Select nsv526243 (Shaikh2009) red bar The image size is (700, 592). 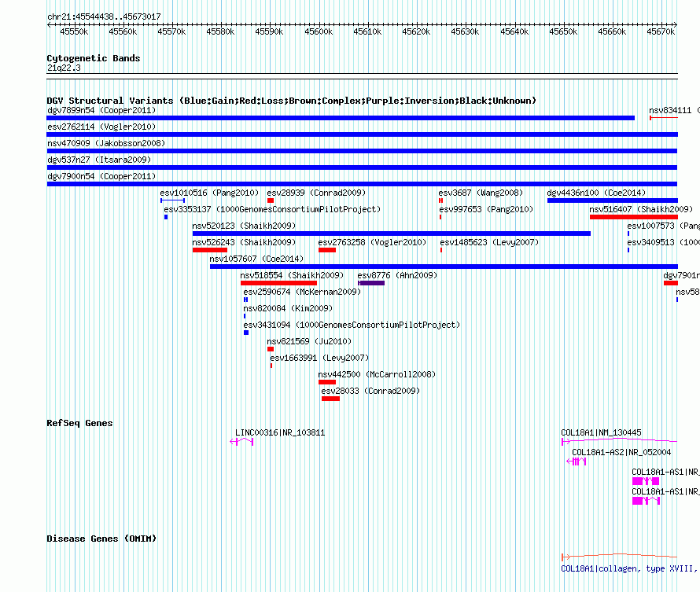coord(210,250)
